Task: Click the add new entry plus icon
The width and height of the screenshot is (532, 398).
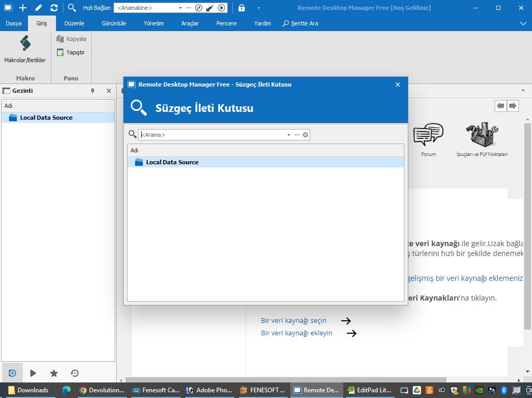Action: tap(23, 7)
